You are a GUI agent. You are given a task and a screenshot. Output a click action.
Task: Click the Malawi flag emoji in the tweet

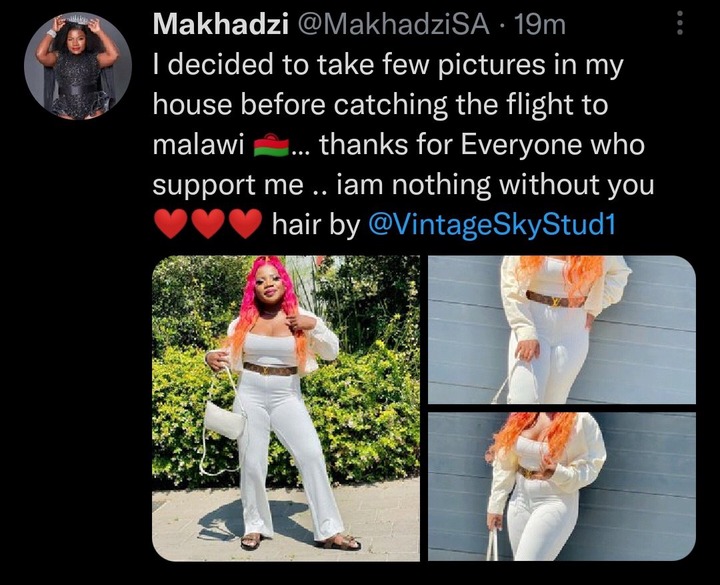coord(272,144)
